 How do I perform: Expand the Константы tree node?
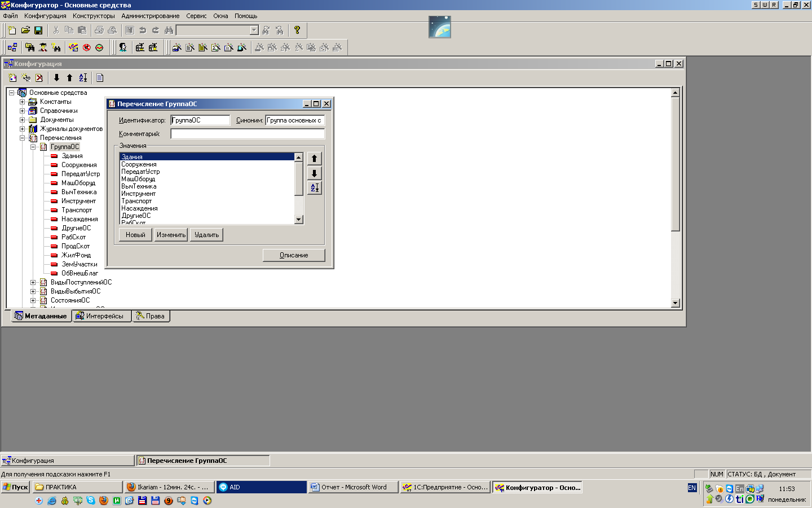(x=22, y=102)
